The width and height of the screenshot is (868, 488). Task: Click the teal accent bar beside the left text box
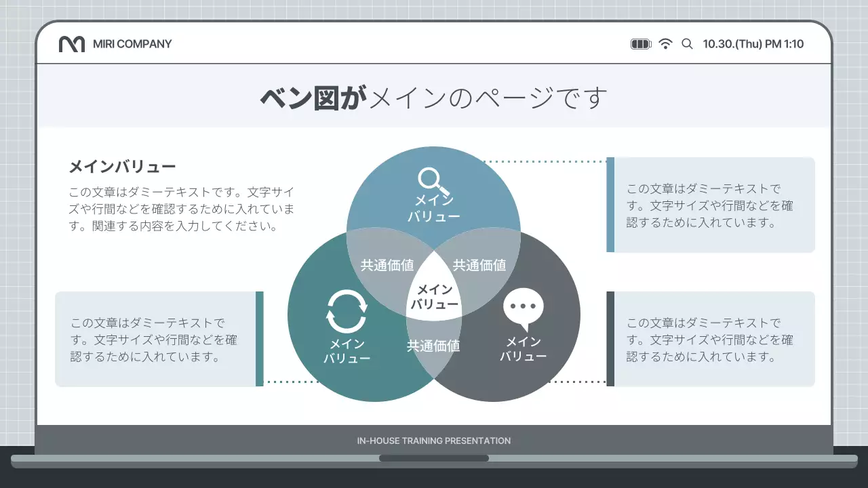[260, 339]
